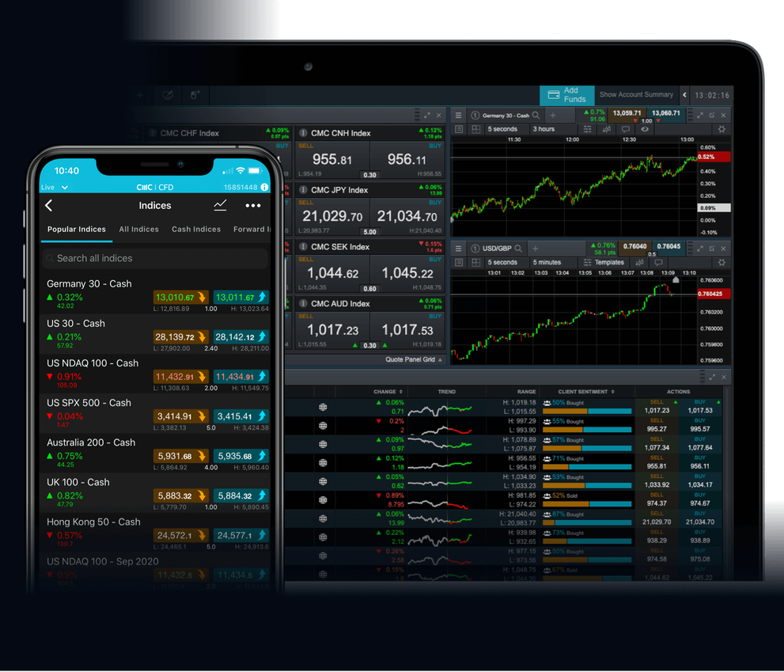This screenshot has height=672, width=784.
Task: Click the gear icon on the Germany 30 chart toolbar
Action: (722, 130)
